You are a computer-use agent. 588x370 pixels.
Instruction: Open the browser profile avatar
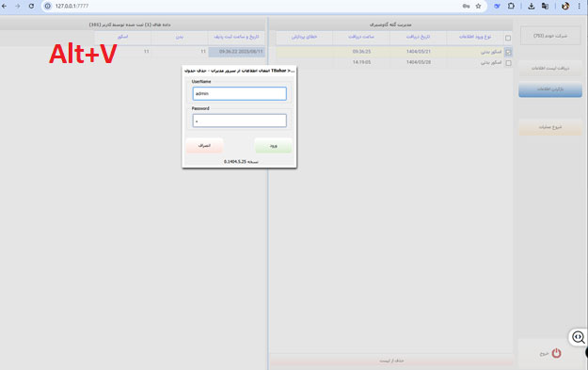click(x=565, y=6)
